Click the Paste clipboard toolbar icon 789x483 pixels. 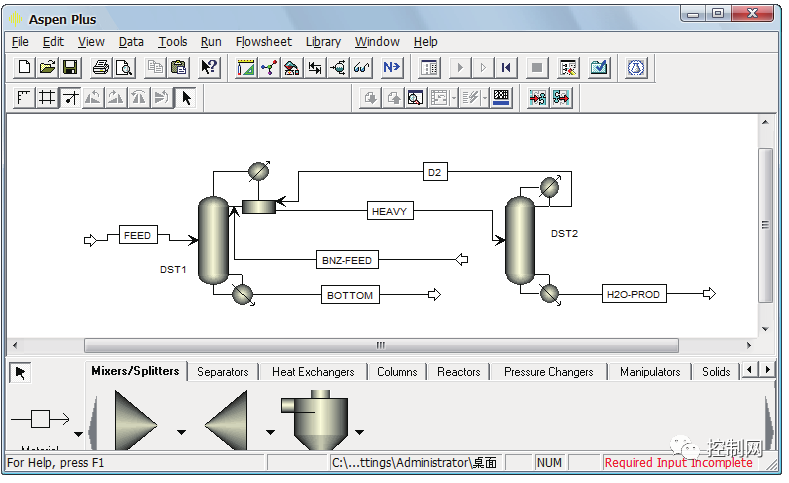[178, 68]
